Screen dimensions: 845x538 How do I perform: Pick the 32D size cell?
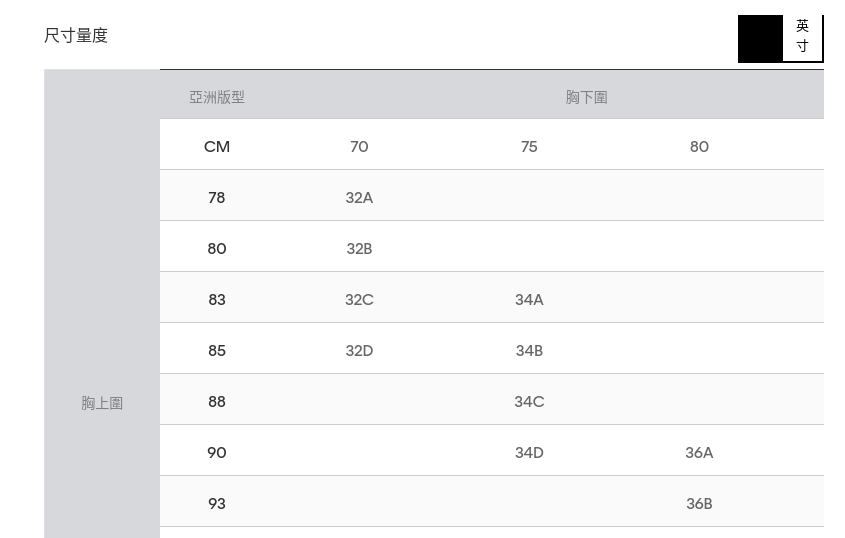click(x=359, y=351)
